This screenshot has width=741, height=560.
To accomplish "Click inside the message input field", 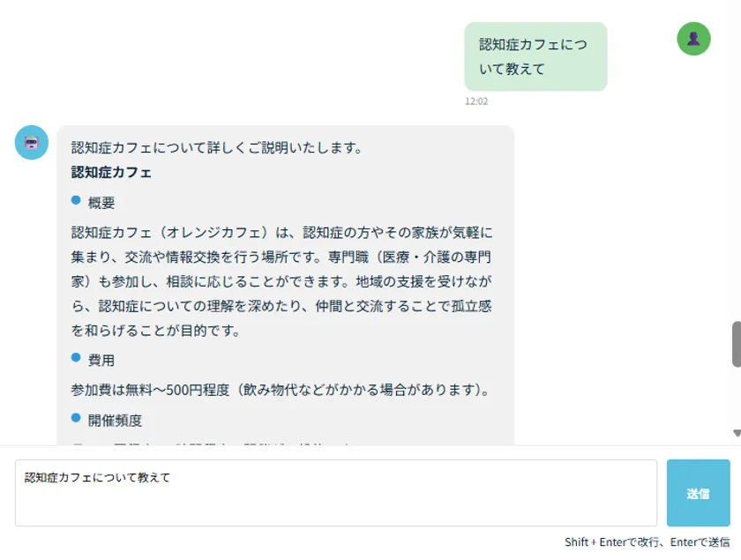I will 335,492.
